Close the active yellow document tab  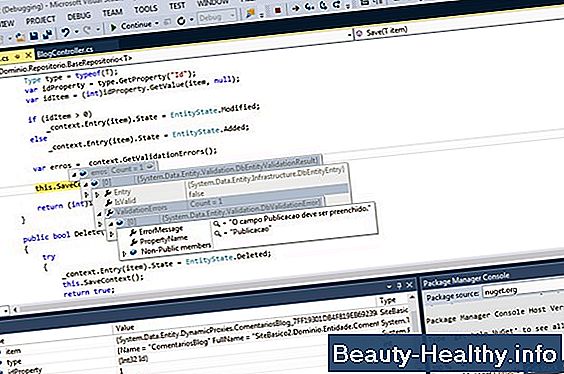pos(28,55)
